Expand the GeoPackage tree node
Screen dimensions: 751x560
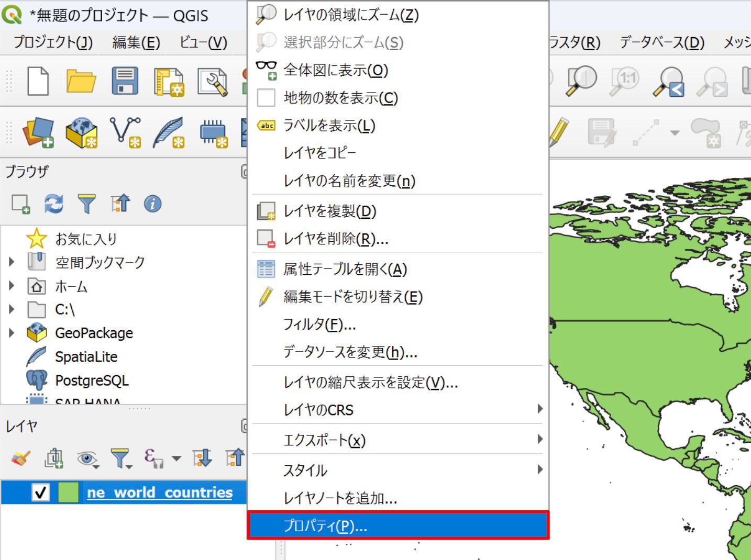[x=12, y=333]
